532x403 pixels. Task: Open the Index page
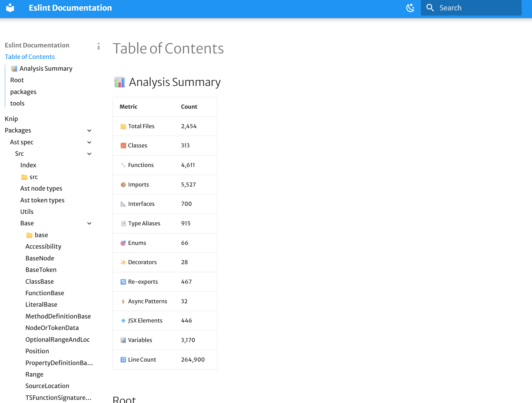(28, 165)
